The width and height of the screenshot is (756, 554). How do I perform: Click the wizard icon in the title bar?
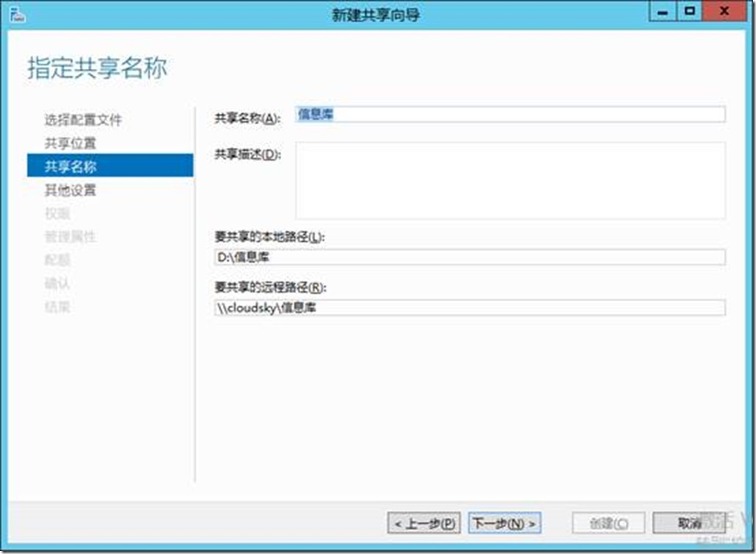pyautogui.click(x=18, y=15)
